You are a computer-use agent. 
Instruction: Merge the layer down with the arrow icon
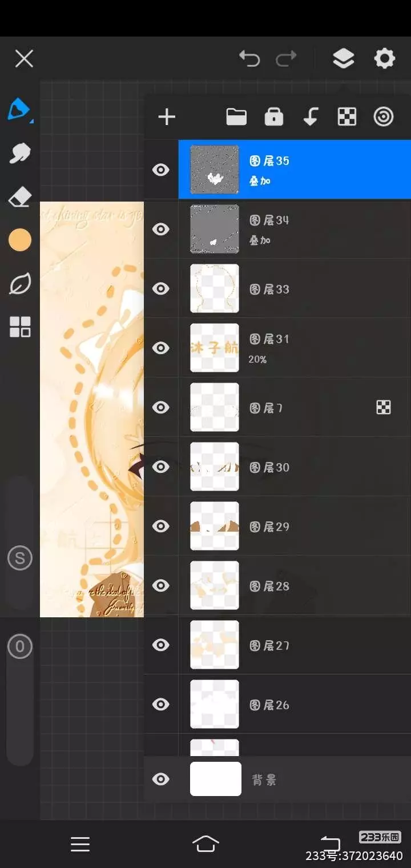[x=311, y=117]
